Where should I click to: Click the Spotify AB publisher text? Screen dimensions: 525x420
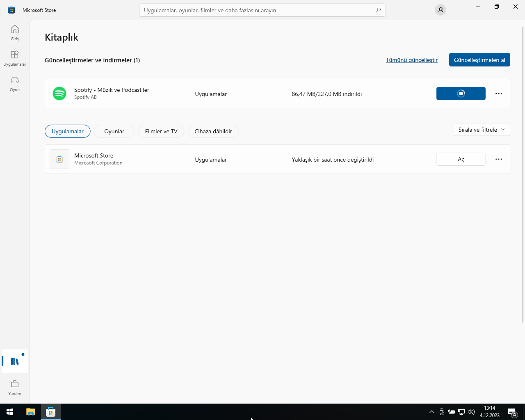85,97
